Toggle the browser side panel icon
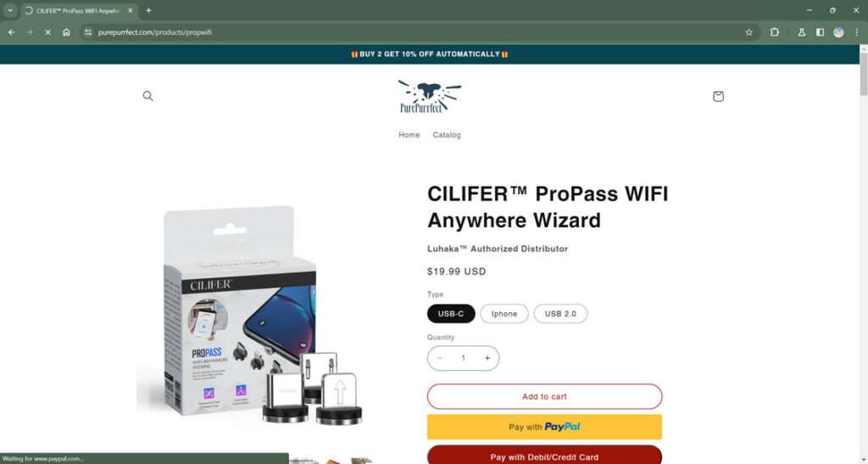The height and width of the screenshot is (464, 868). [820, 32]
